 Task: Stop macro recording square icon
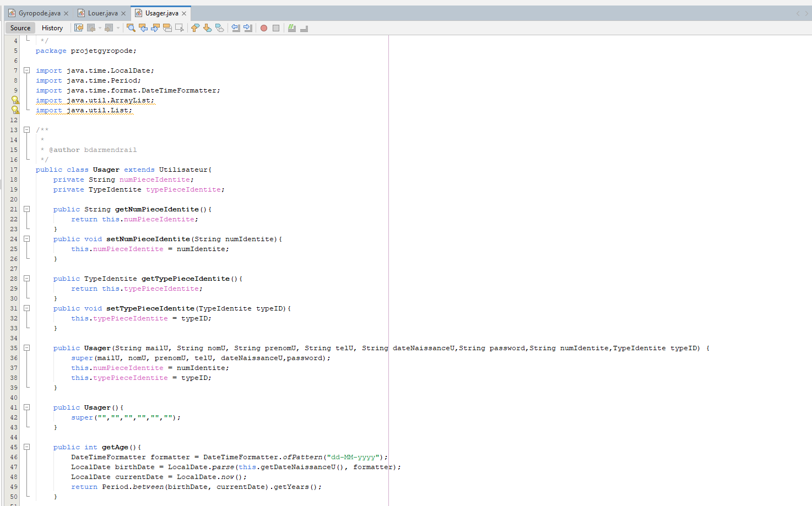[x=276, y=28]
